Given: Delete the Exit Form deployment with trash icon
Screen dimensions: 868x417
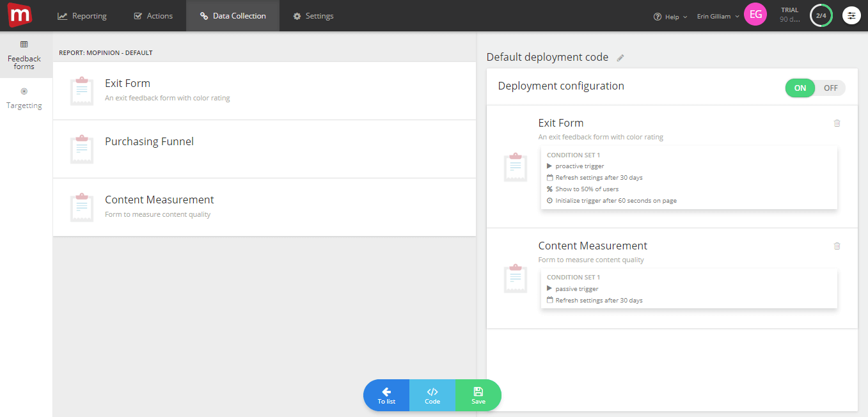Looking at the screenshot, I should tap(837, 123).
